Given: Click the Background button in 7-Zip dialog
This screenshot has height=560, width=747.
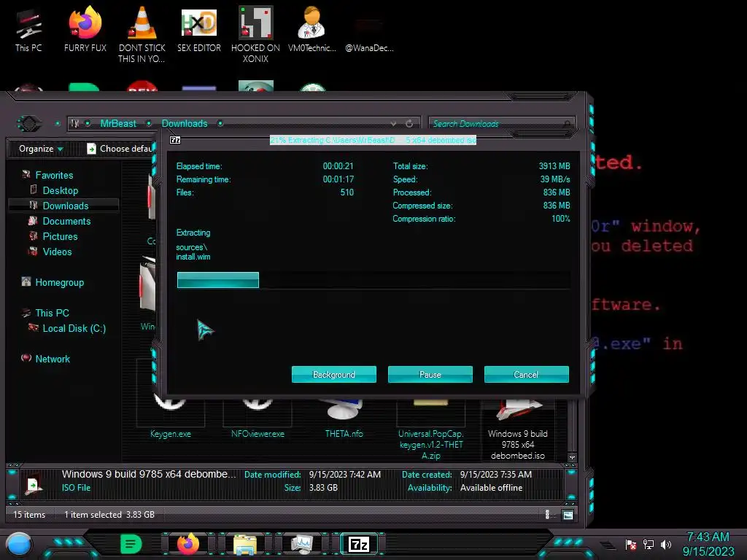Looking at the screenshot, I should (x=334, y=374).
